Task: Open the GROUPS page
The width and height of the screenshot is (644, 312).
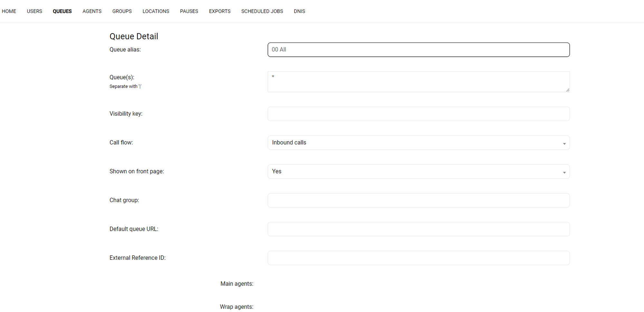Action: (x=122, y=11)
